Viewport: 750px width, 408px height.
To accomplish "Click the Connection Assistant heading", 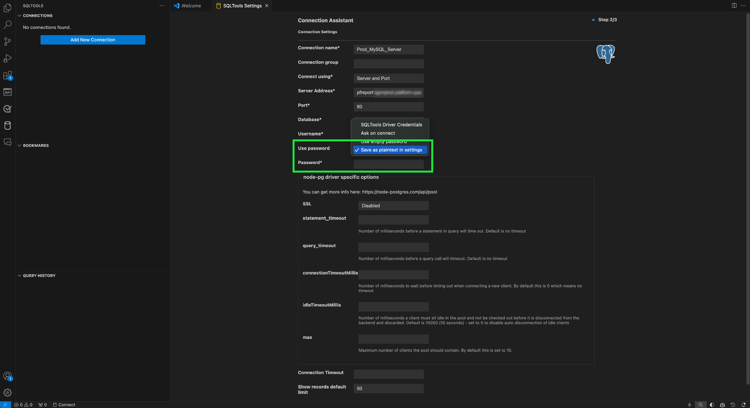I will [325, 21].
